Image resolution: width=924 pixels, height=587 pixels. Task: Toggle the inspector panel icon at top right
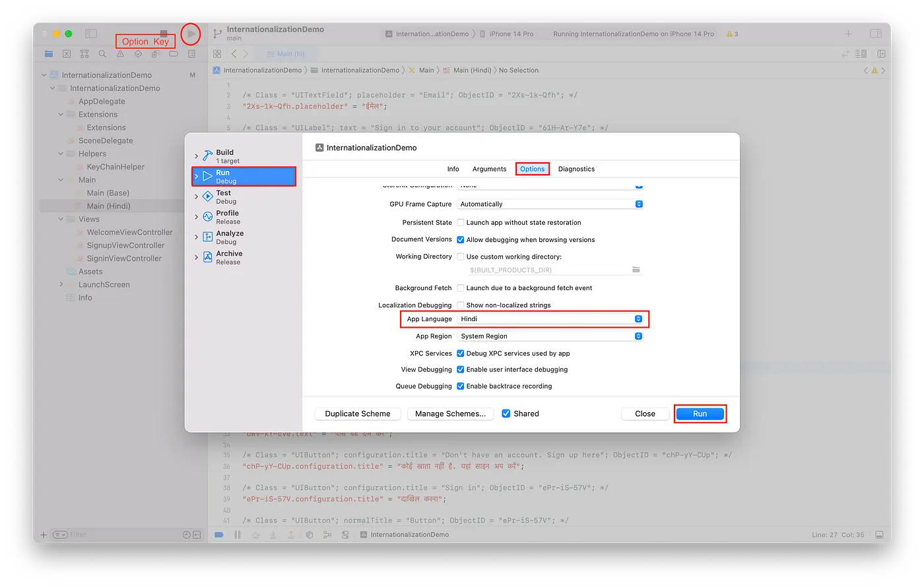(x=876, y=34)
